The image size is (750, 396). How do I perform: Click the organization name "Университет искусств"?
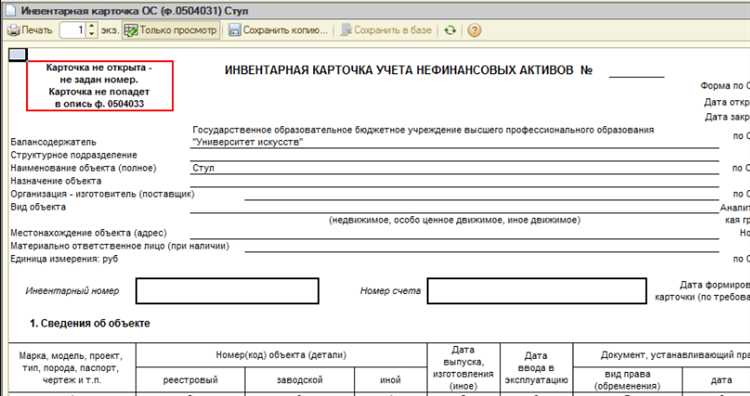click(x=248, y=142)
